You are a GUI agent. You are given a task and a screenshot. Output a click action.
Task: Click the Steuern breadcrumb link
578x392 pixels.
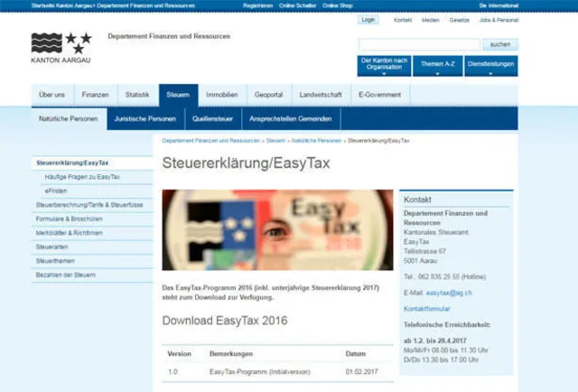pyautogui.click(x=275, y=141)
